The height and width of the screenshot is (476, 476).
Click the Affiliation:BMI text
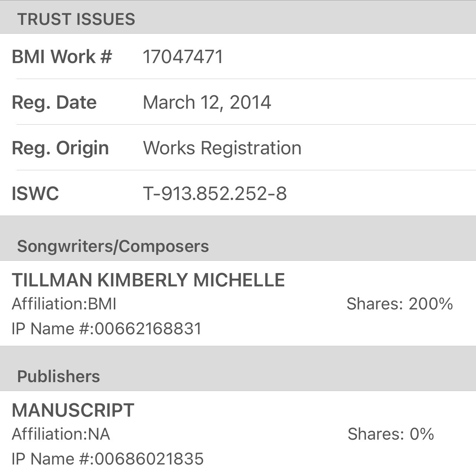pos(64,304)
